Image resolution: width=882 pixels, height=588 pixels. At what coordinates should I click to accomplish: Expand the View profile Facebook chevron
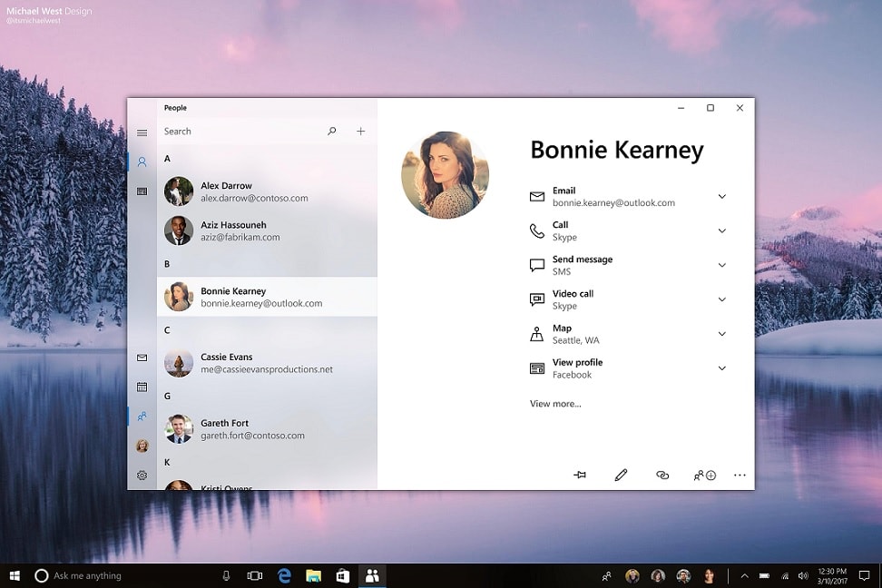tap(721, 368)
